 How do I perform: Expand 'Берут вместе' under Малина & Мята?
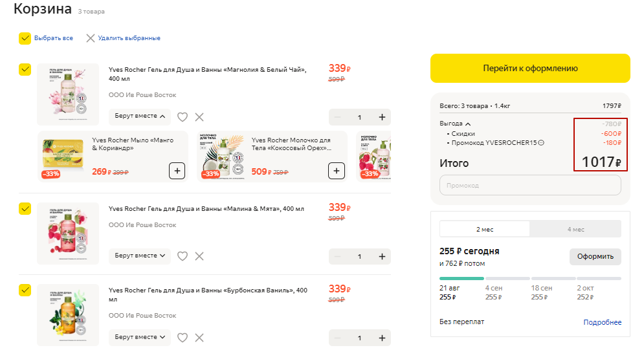(x=139, y=256)
